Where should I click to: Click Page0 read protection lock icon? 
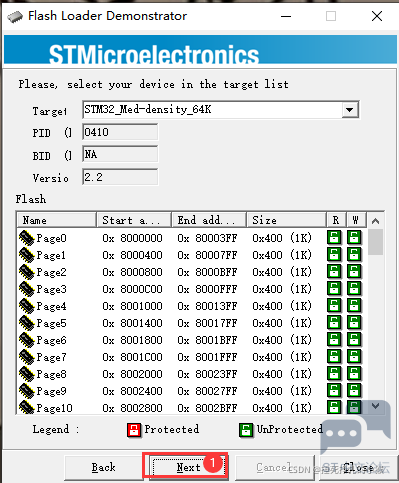click(x=334, y=238)
